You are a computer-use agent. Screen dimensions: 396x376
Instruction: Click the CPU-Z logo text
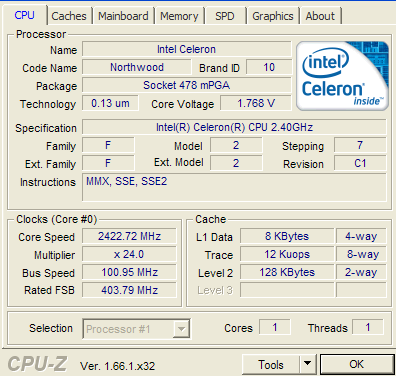coord(37,364)
